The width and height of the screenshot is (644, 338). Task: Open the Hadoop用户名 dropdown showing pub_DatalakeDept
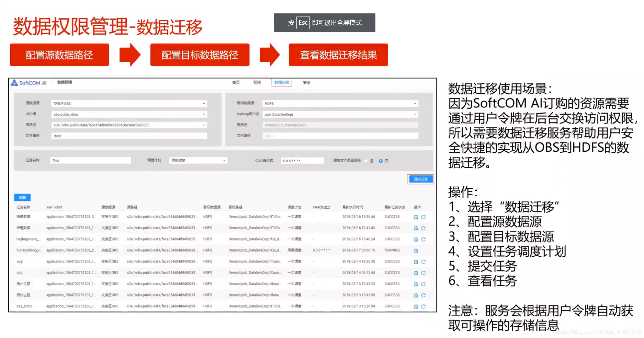coord(340,114)
